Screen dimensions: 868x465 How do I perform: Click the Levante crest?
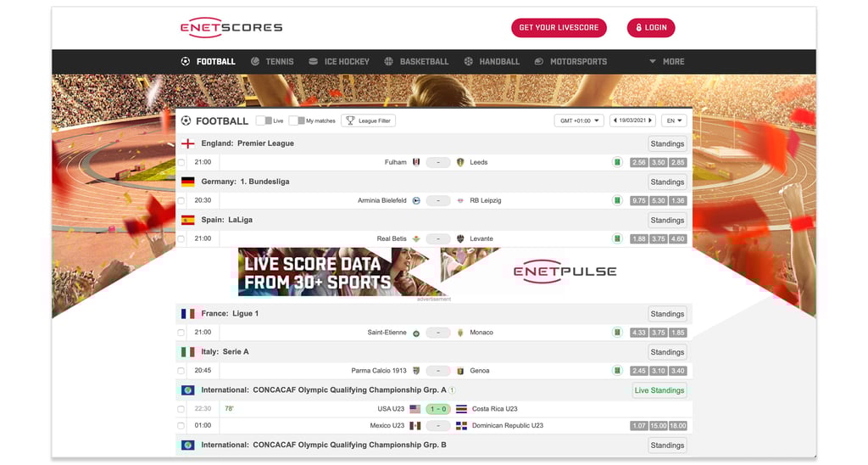[x=460, y=239]
